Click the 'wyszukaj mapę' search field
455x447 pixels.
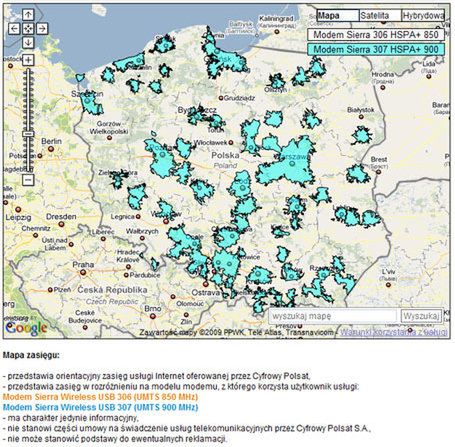coord(333,316)
